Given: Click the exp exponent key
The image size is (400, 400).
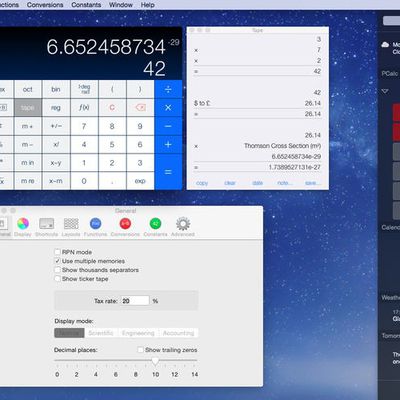Looking at the screenshot, I should tap(140, 181).
